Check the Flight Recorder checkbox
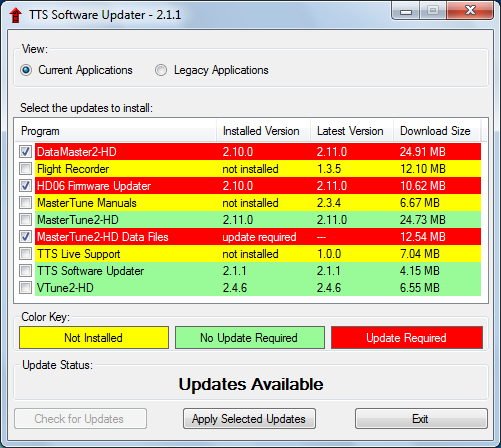 coord(25,169)
